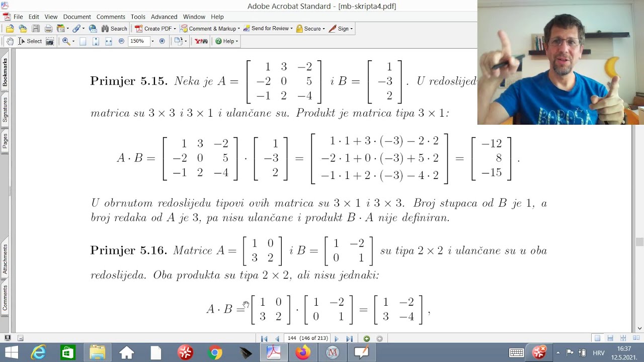Activate the Select text tool
Screen dimensions: 644x362
click(x=30, y=41)
